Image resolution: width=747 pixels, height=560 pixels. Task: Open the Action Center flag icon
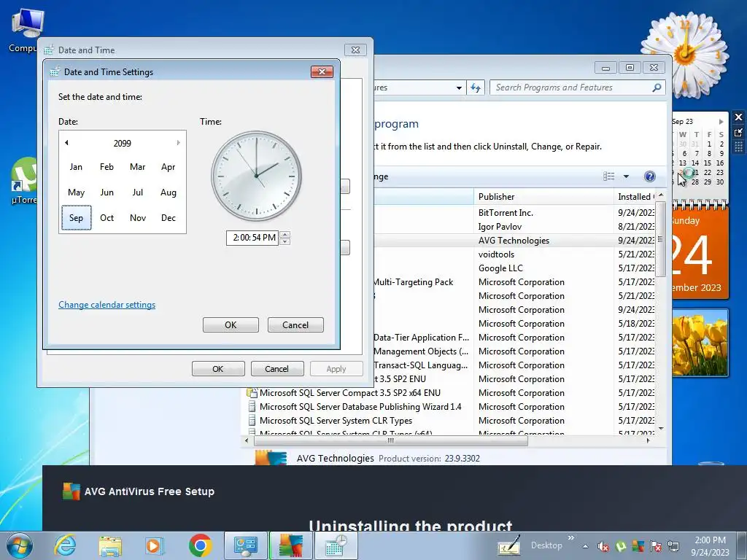pos(656,547)
